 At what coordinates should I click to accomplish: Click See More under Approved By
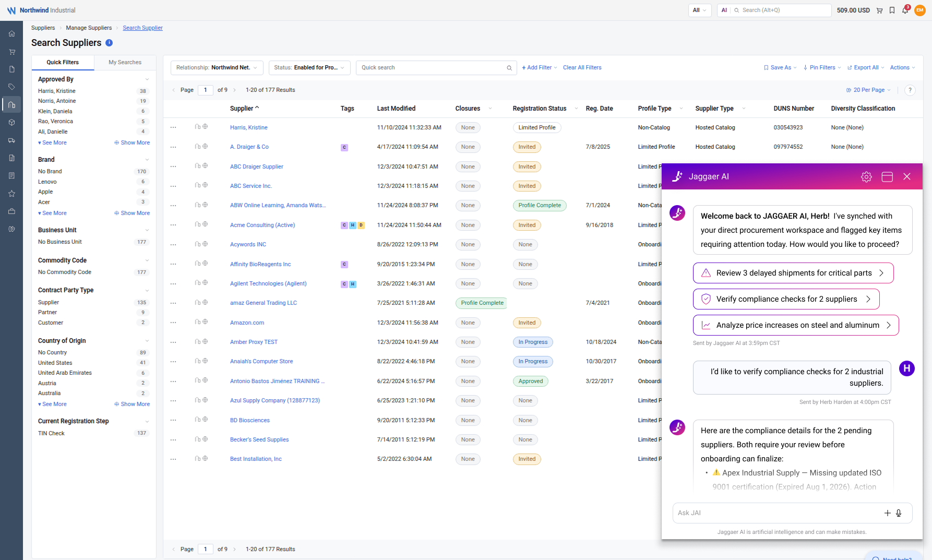click(x=52, y=143)
